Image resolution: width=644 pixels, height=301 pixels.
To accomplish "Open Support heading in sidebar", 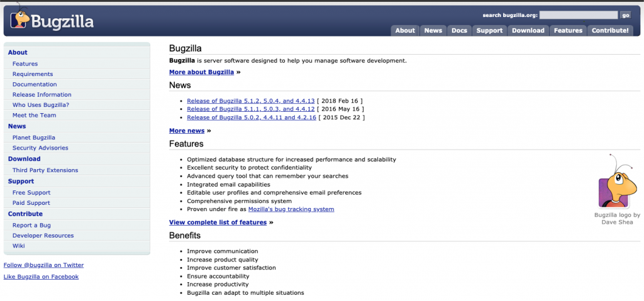I will click(x=21, y=182).
